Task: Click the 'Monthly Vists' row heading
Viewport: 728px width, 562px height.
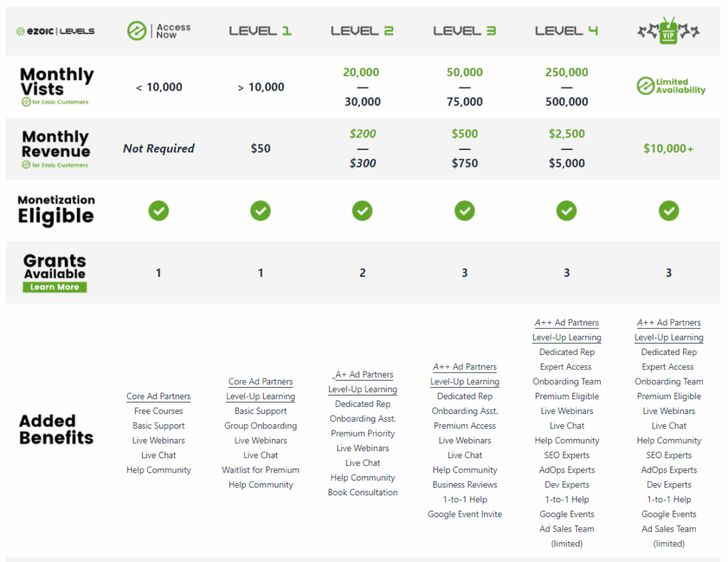Action: pyautogui.click(x=56, y=81)
